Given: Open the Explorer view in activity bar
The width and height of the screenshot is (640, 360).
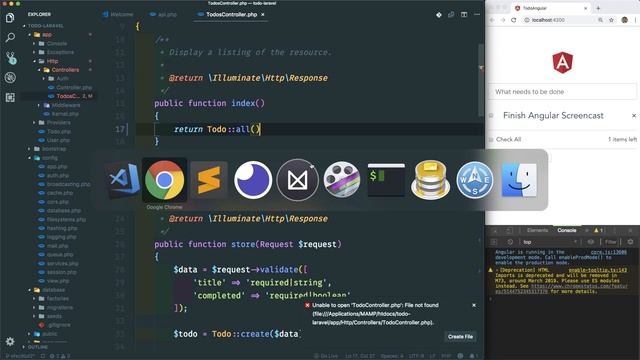Looking at the screenshot, I should [x=10, y=18].
